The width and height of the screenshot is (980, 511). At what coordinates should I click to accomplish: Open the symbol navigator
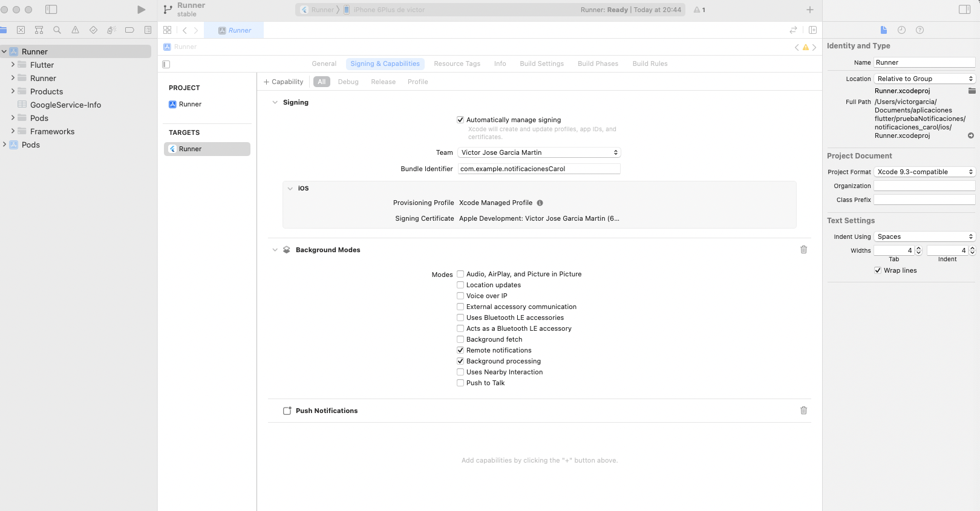pyautogui.click(x=39, y=30)
